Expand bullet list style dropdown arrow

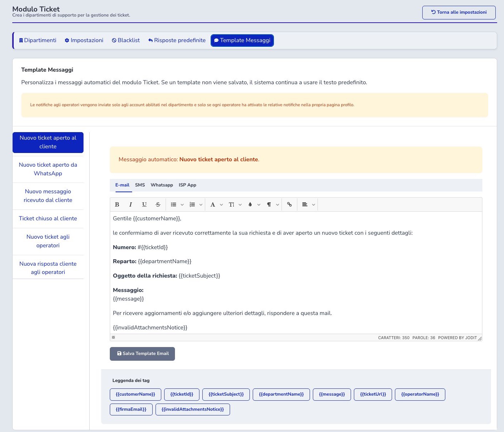(182, 204)
